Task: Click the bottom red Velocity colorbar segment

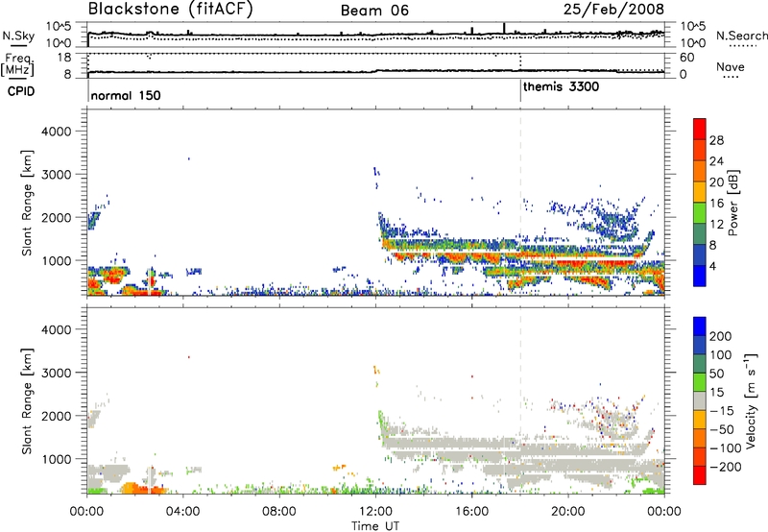Action: (x=700, y=475)
